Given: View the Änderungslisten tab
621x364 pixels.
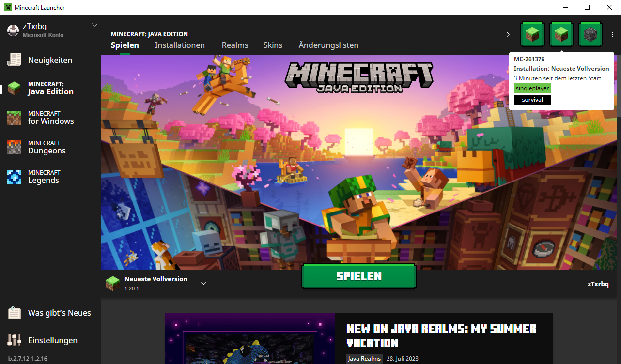Looking at the screenshot, I should point(328,45).
